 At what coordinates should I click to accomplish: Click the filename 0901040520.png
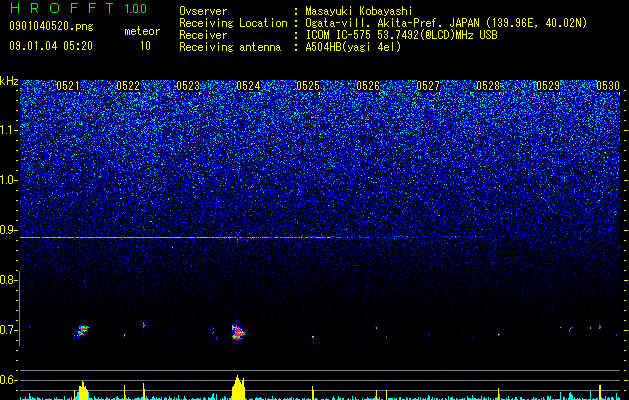click(51, 27)
